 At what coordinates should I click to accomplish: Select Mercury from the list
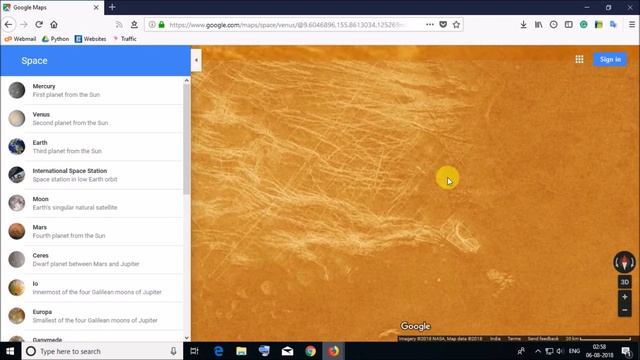pyautogui.click(x=92, y=90)
